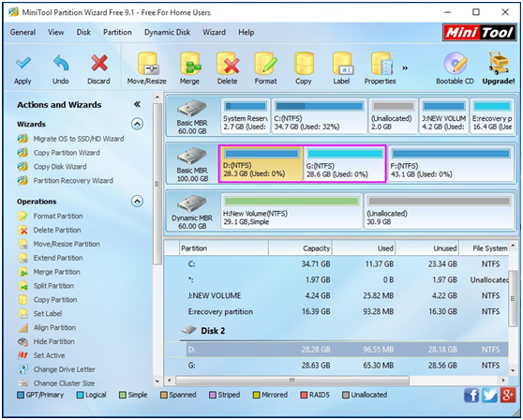Click the Apply checkmark icon
This screenshot has height=420, width=523.
click(x=22, y=63)
